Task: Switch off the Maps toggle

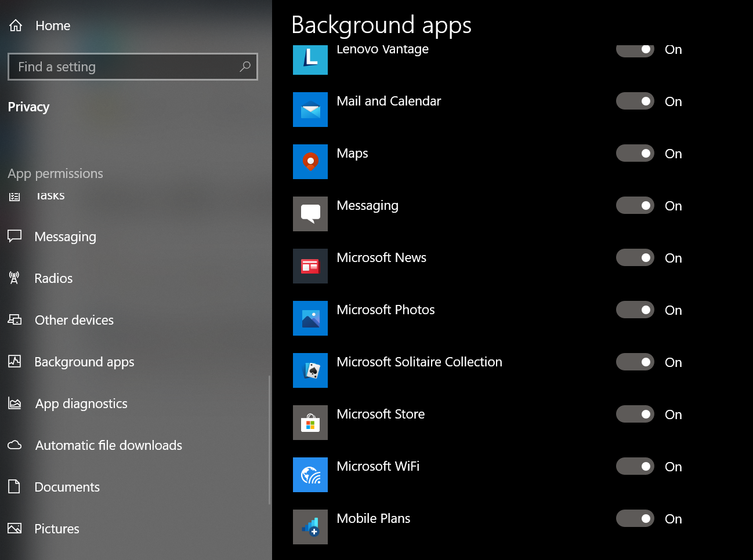Action: tap(635, 153)
